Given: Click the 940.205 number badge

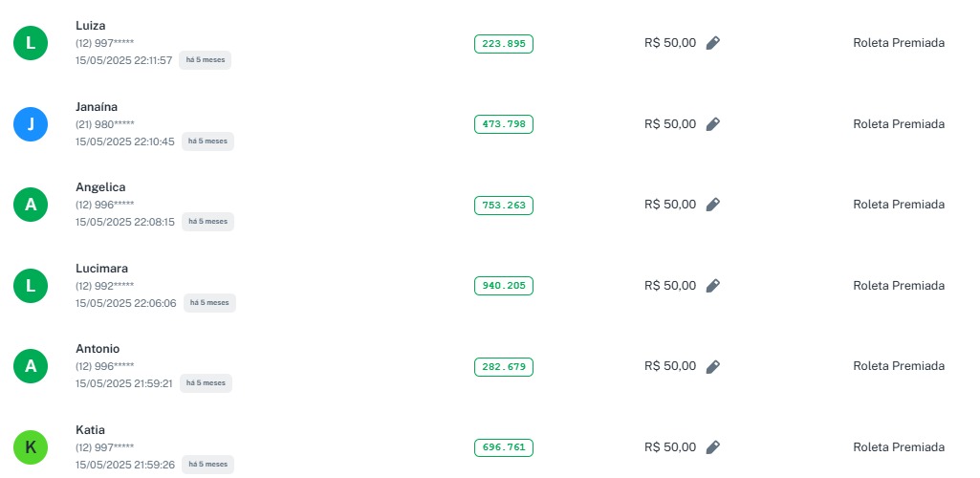Looking at the screenshot, I should click(x=504, y=286).
